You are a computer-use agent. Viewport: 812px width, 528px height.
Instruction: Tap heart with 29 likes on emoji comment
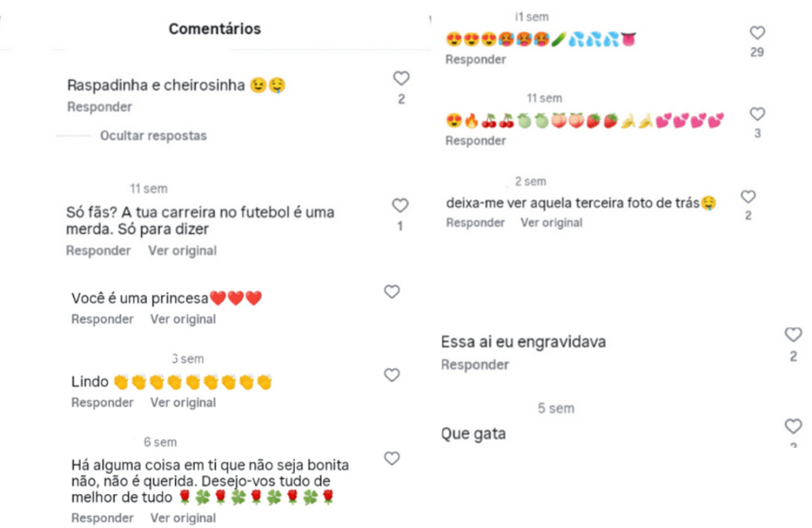[757, 33]
